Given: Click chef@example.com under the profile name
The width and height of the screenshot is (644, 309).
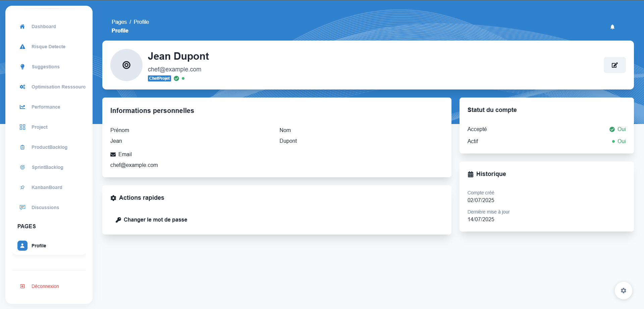Looking at the screenshot, I should click(x=174, y=69).
